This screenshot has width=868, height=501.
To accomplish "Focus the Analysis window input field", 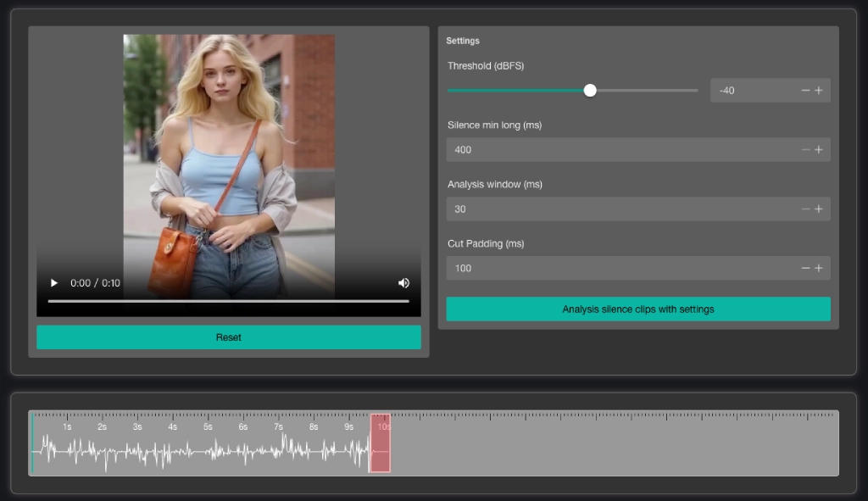I will tap(619, 209).
